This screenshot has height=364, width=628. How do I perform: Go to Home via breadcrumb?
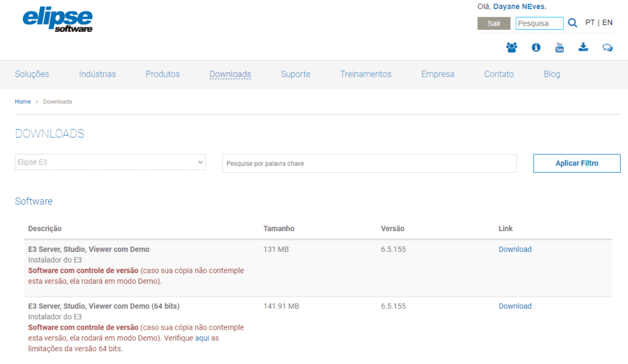(23, 102)
